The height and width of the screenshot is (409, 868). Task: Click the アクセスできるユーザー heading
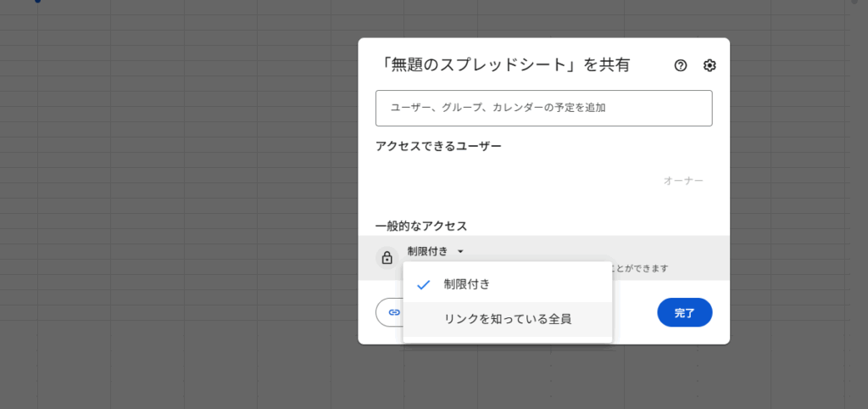tap(438, 146)
